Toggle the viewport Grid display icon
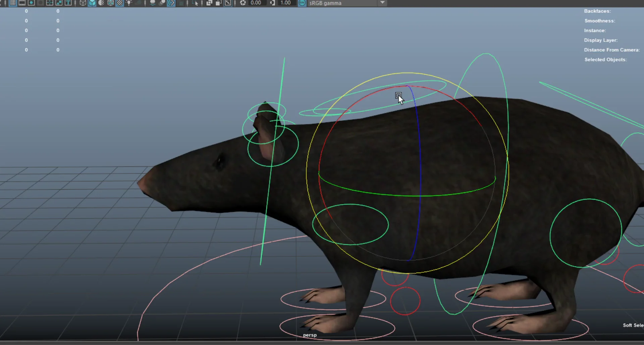Image resolution: width=644 pixels, height=345 pixels. [x=13, y=3]
